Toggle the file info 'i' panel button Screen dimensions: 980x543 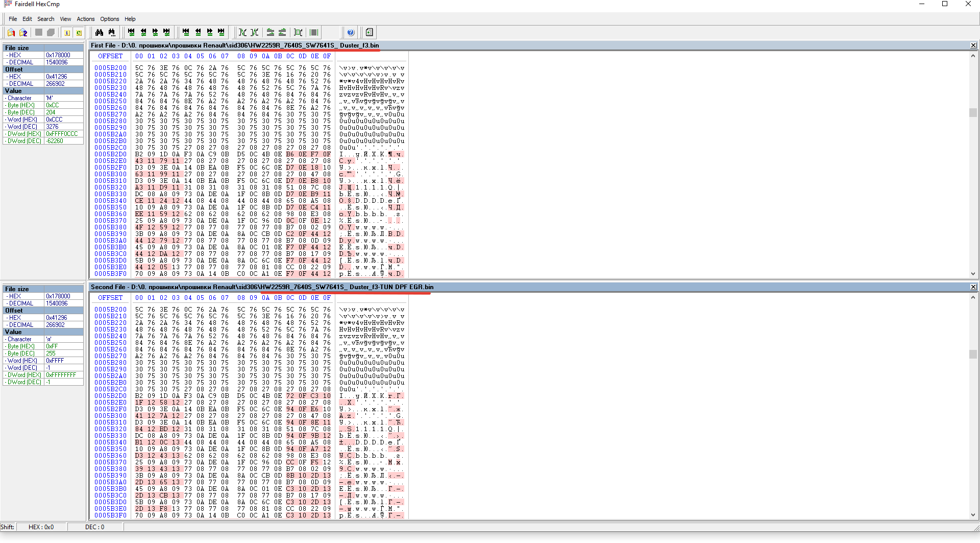pos(67,33)
